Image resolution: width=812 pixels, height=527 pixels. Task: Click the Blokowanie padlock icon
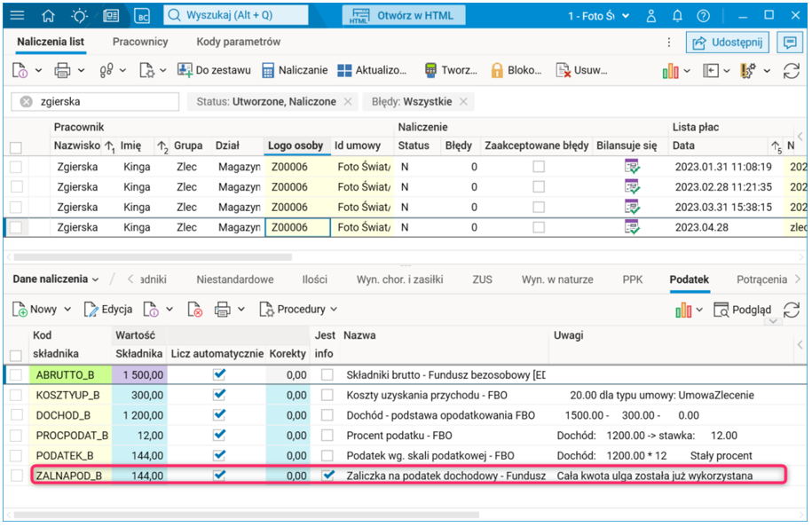tap(497, 70)
